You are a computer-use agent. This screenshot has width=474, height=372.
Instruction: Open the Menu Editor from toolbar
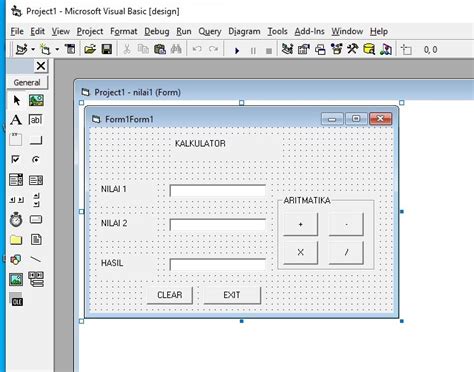(x=70, y=49)
